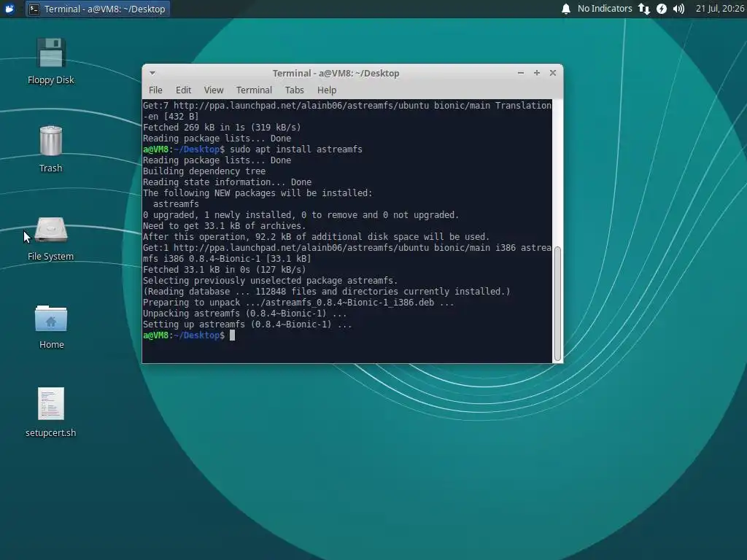The image size is (747, 560).
Task: Click the terminal vertical scrollbar thumb
Action: click(557, 304)
